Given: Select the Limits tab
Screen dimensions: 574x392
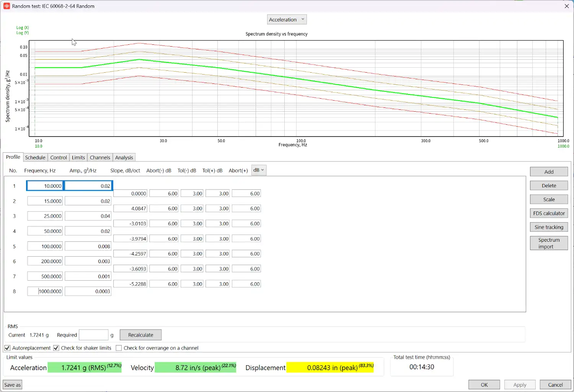Looking at the screenshot, I should pos(78,158).
